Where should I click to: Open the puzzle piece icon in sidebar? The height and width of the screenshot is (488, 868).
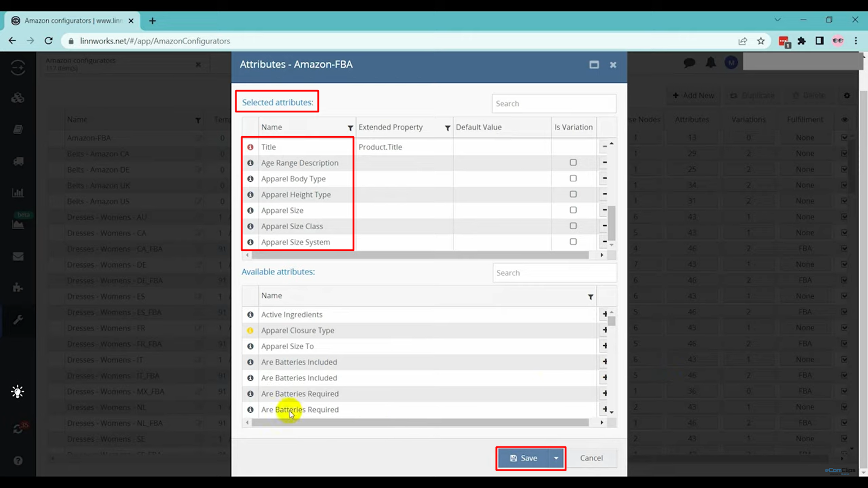(x=18, y=288)
